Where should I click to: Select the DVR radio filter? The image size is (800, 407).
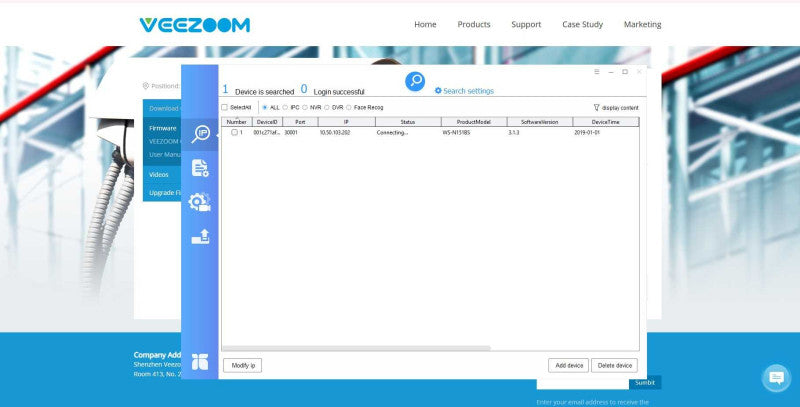click(327, 108)
